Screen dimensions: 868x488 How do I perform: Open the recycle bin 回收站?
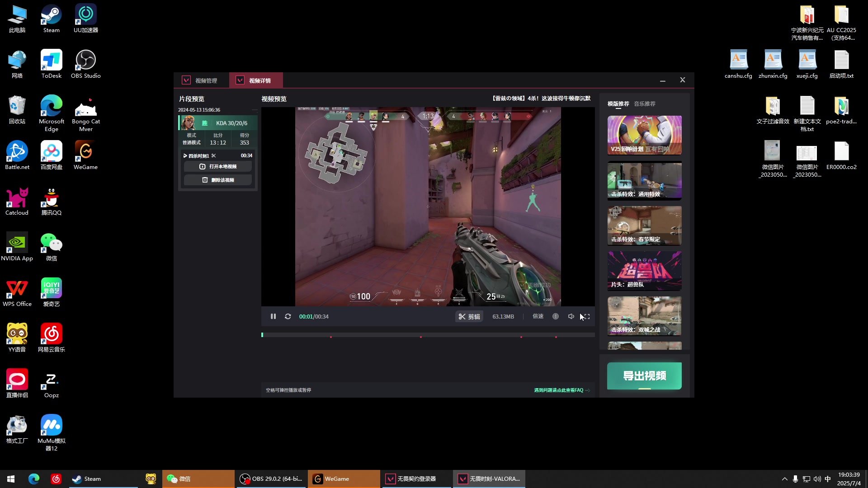point(17,110)
